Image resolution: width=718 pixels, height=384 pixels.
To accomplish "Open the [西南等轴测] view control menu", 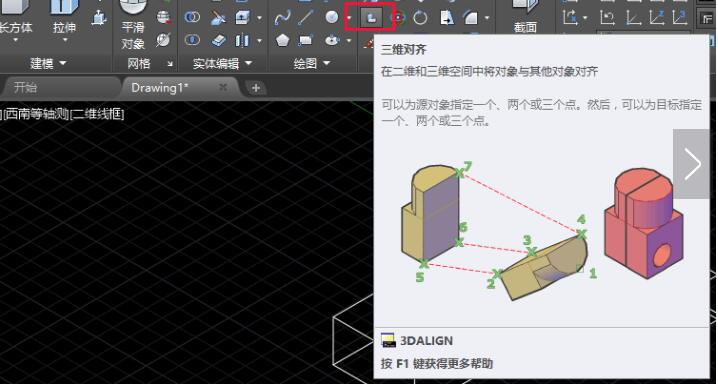I will pos(36,114).
